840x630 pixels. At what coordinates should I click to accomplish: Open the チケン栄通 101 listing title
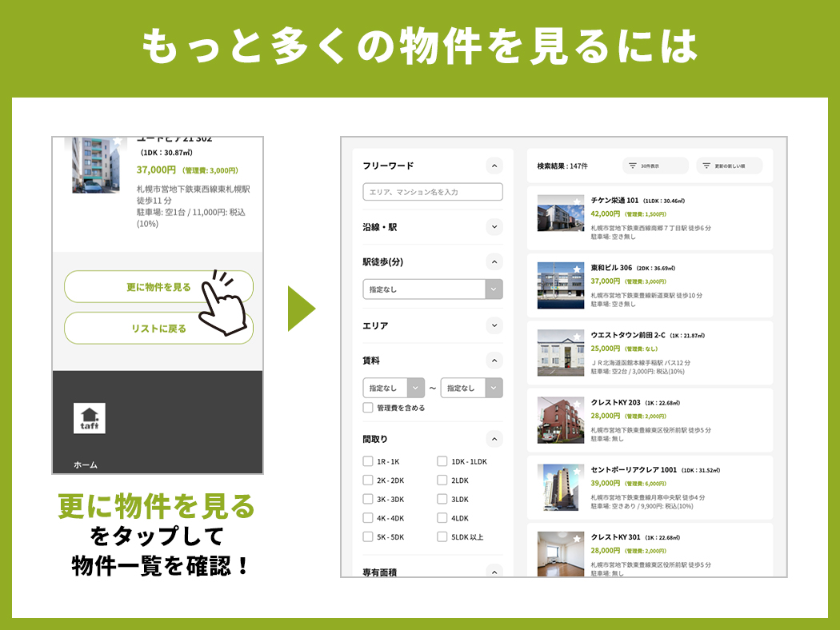coord(614,200)
